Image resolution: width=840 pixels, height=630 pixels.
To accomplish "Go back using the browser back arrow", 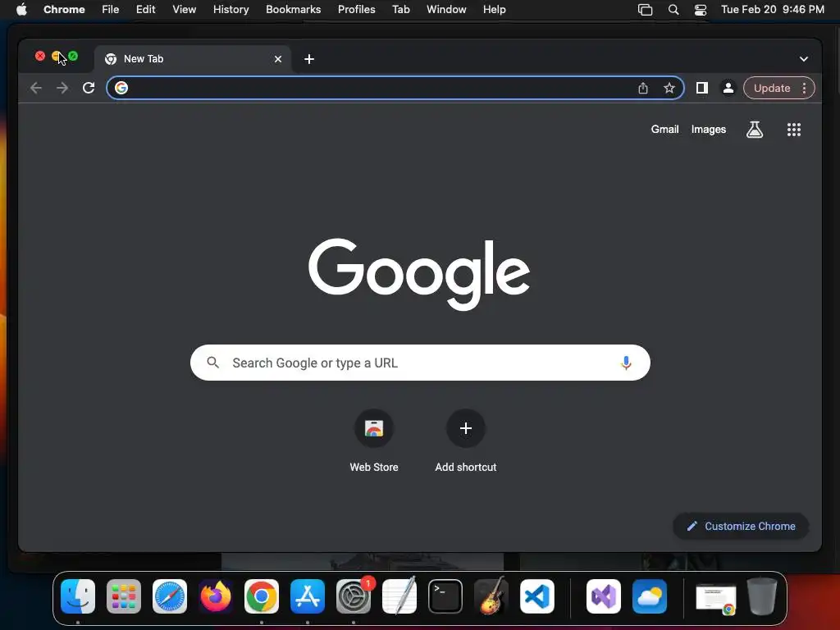I will pos(36,88).
